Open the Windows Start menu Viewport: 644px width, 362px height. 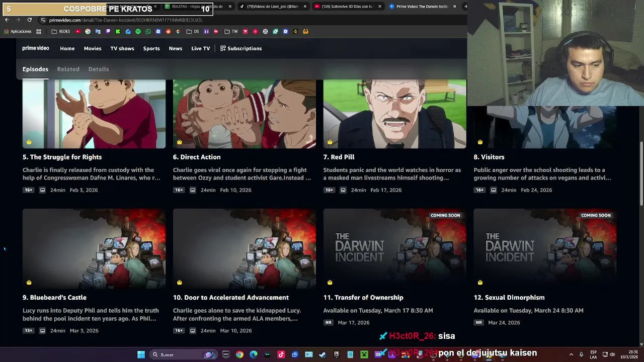point(141,354)
